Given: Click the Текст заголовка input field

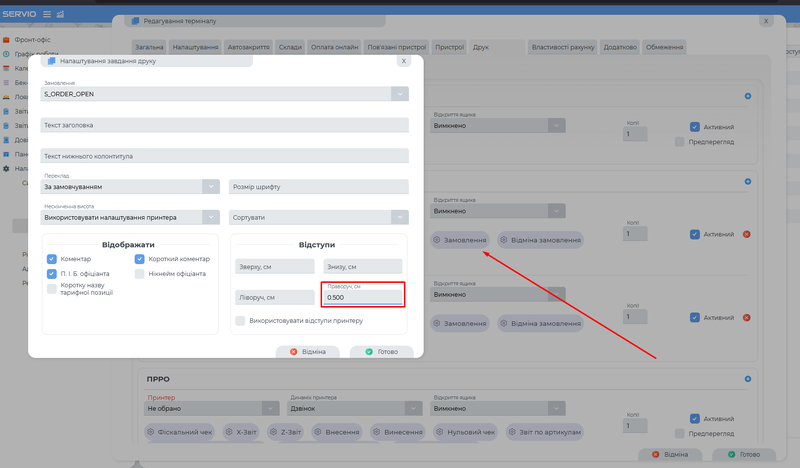Looking at the screenshot, I should [x=225, y=125].
